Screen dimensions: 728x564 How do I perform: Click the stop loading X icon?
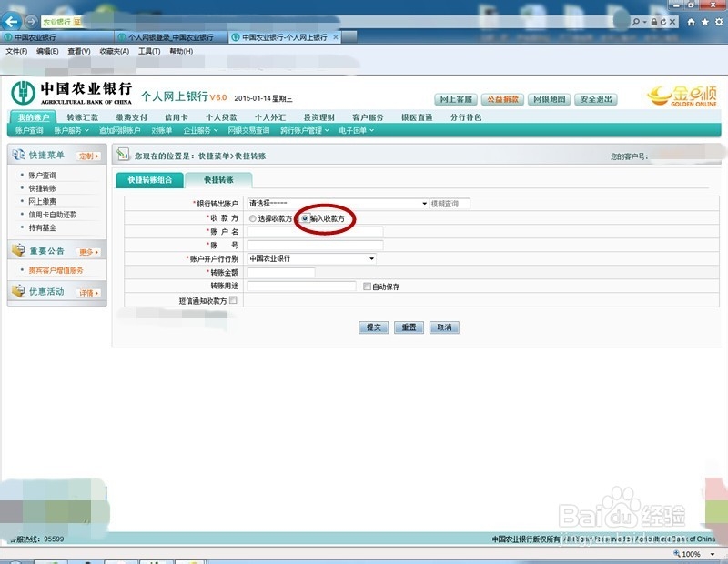tap(672, 22)
